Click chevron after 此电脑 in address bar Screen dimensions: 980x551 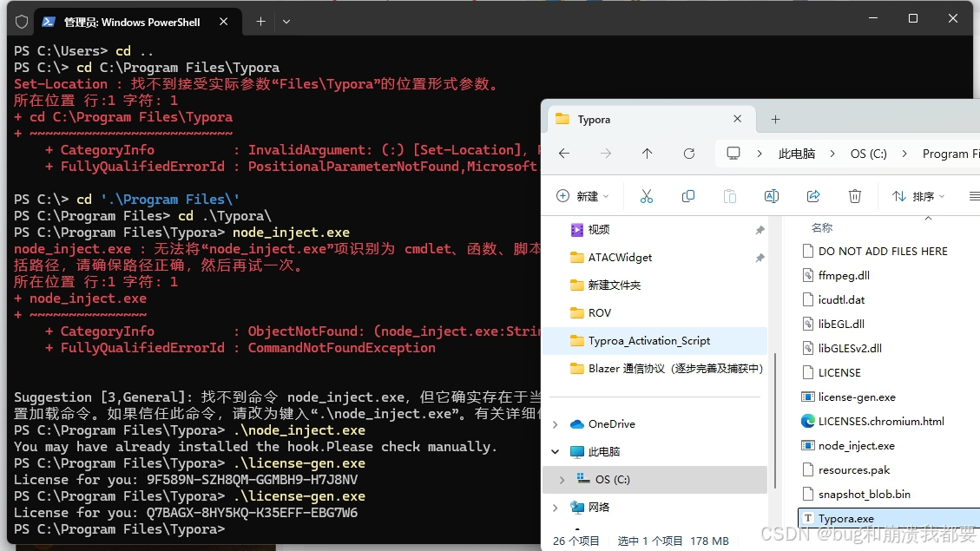(x=832, y=154)
